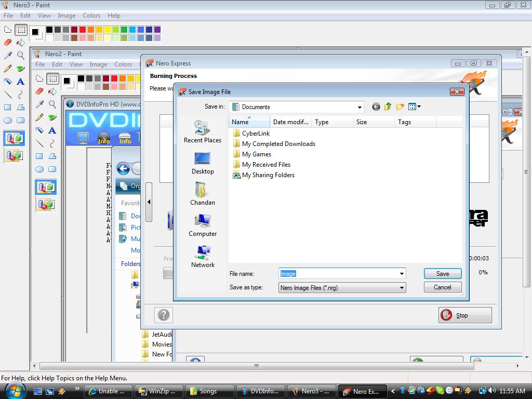Select the Rectangle shape tool in Nero3 Paint
532x399 pixels.
[x=8, y=107]
